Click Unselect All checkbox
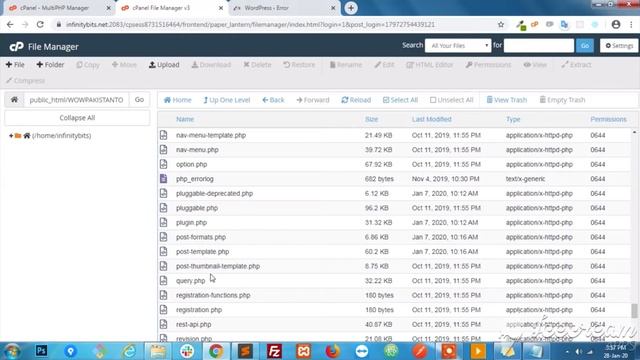The height and width of the screenshot is (360, 640). click(451, 100)
